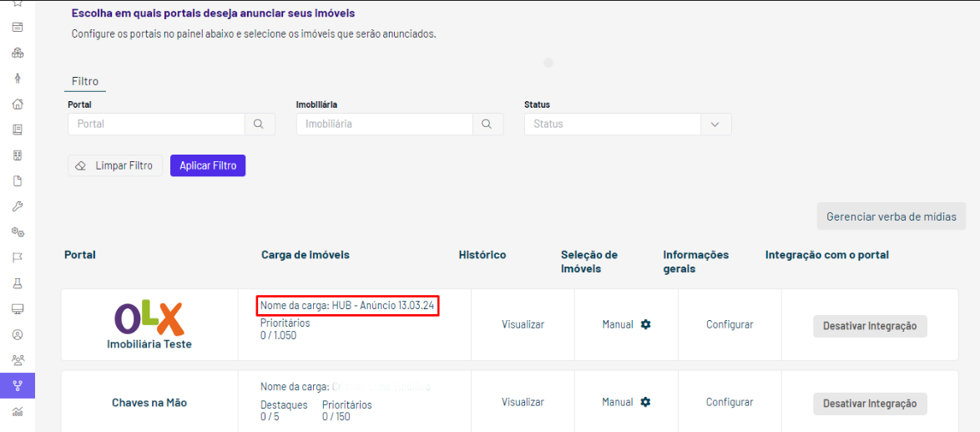Viewport: 980px width, 432px height.
Task: Open the window/card icon in the sidebar
Action: tap(18, 27)
